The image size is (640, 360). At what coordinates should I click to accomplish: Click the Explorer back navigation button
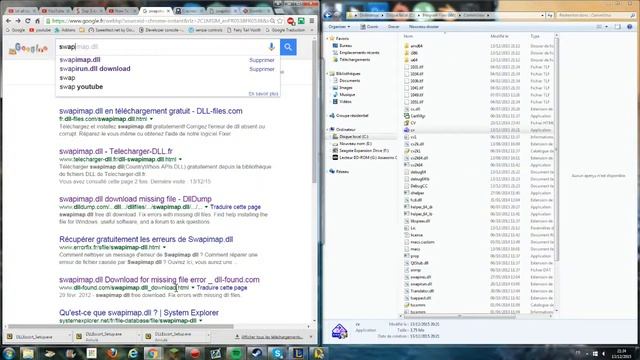pos(328,15)
